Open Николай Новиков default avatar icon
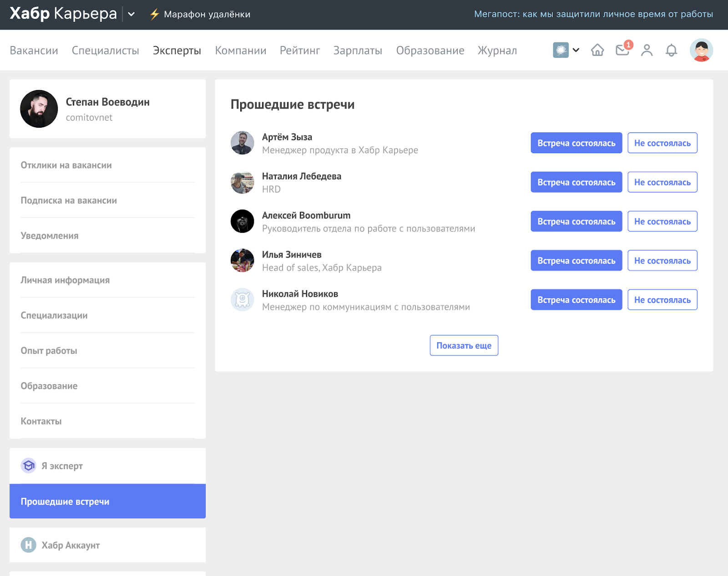The height and width of the screenshot is (576, 728). pos(243,300)
